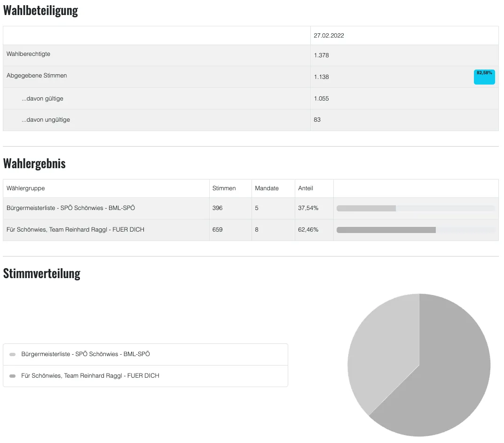Image resolution: width=504 pixels, height=443 pixels.
Task: Click the Wahlergebnis heading
Action: [x=34, y=163]
